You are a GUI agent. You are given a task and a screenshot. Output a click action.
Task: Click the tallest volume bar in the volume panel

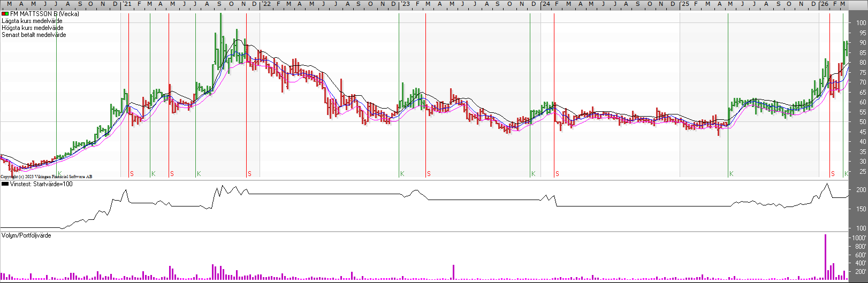coord(825,257)
